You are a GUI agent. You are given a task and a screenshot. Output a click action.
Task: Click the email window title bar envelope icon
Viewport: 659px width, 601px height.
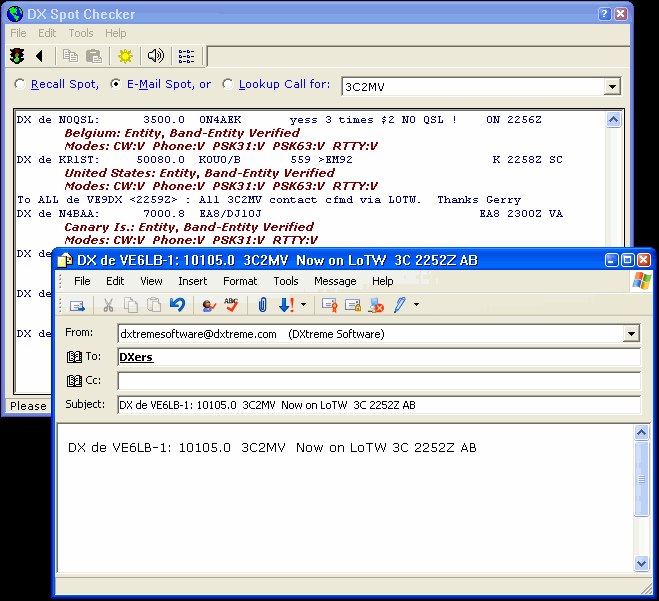point(65,261)
